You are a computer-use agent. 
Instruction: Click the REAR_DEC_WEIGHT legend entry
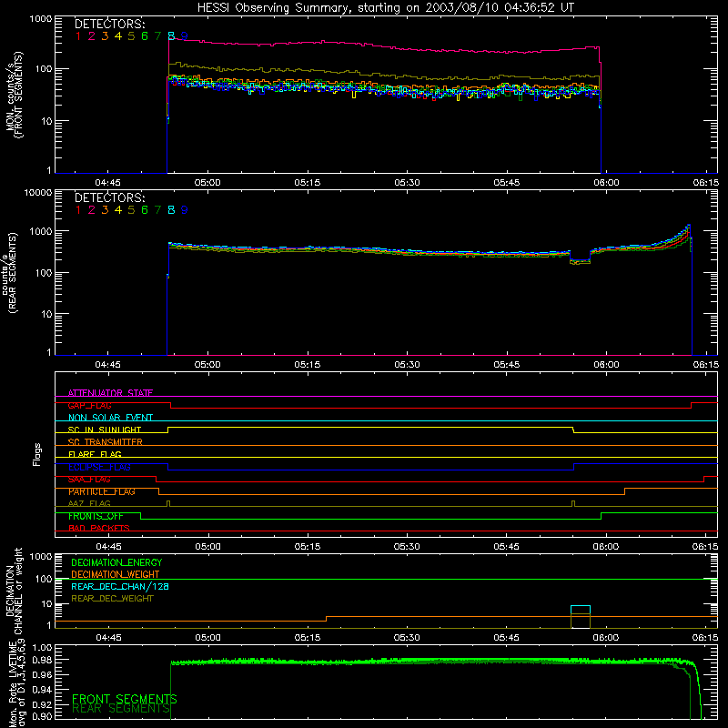click(x=112, y=599)
